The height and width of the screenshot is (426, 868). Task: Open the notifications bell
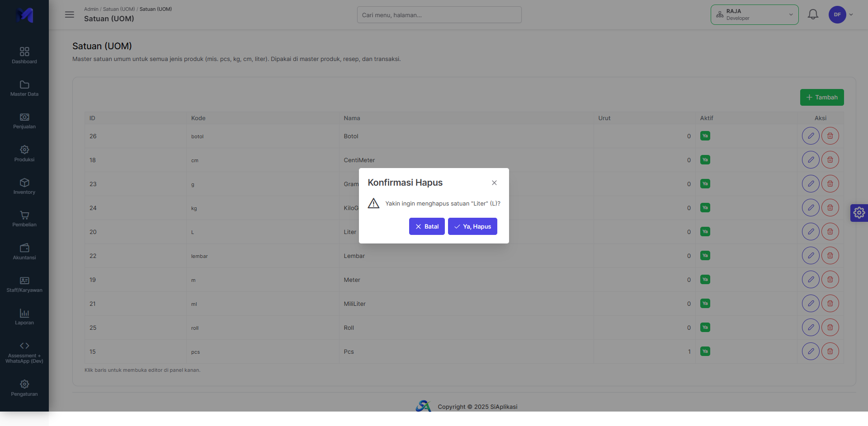(813, 14)
